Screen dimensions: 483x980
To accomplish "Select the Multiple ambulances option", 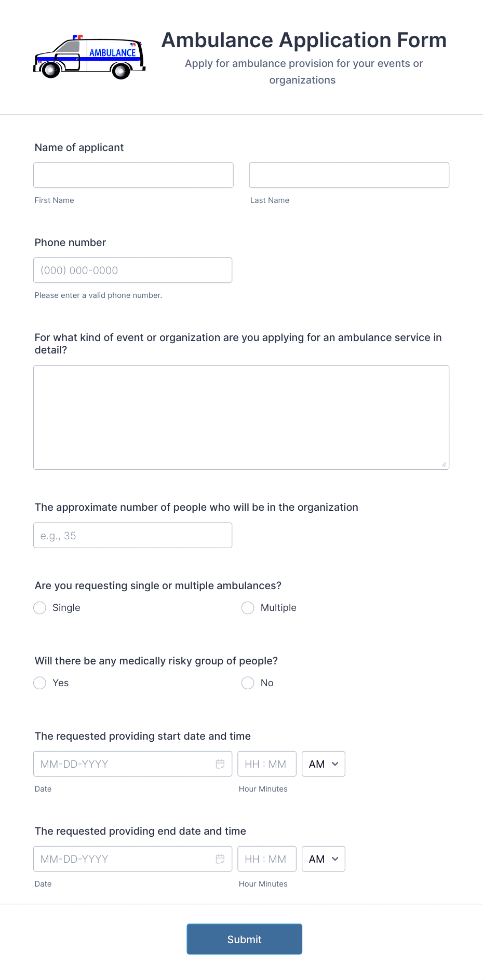I will (247, 607).
